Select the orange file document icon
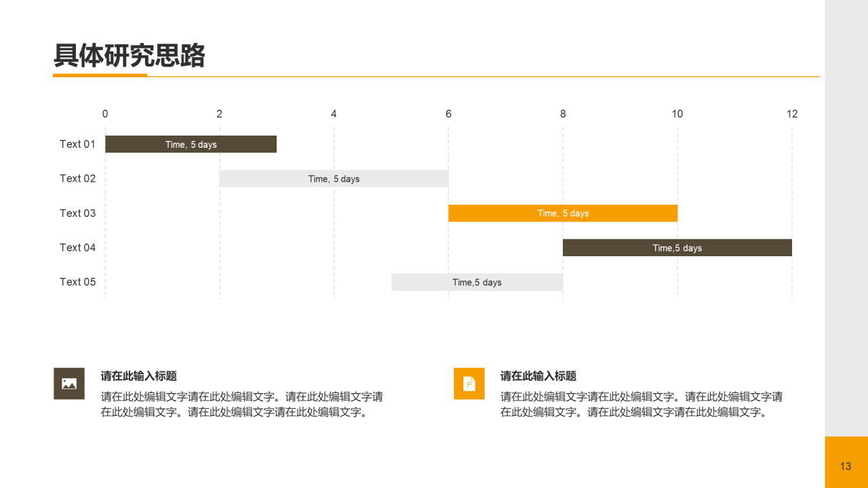Viewport: 868px width, 488px height. [x=469, y=384]
